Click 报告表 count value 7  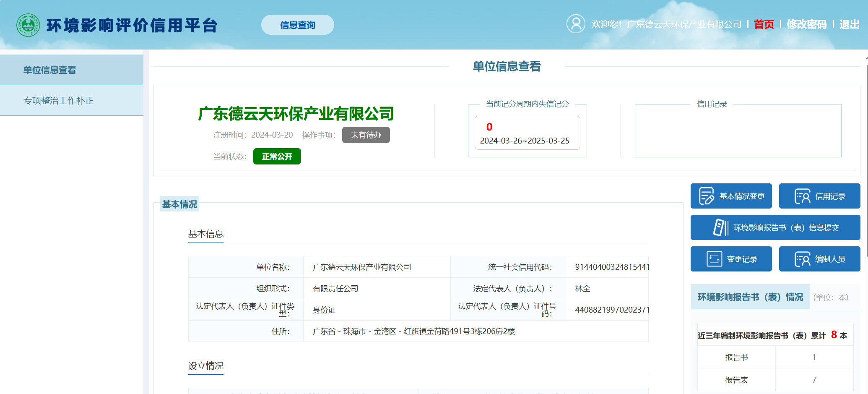tap(814, 380)
